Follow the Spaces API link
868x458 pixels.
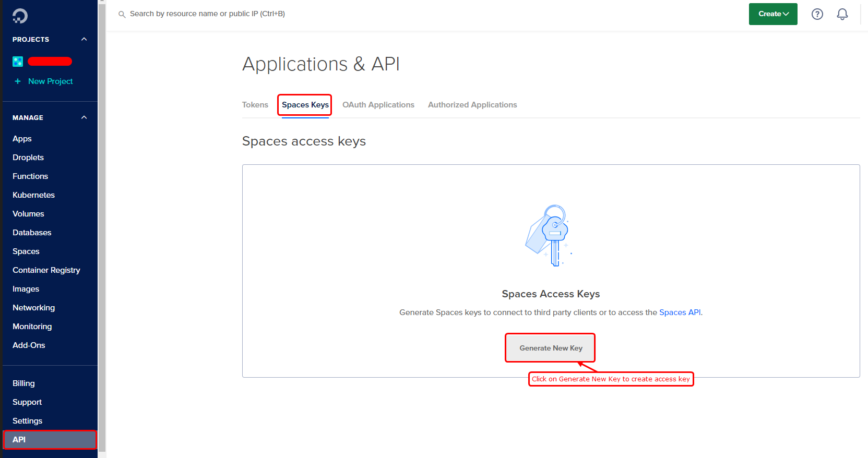click(680, 312)
